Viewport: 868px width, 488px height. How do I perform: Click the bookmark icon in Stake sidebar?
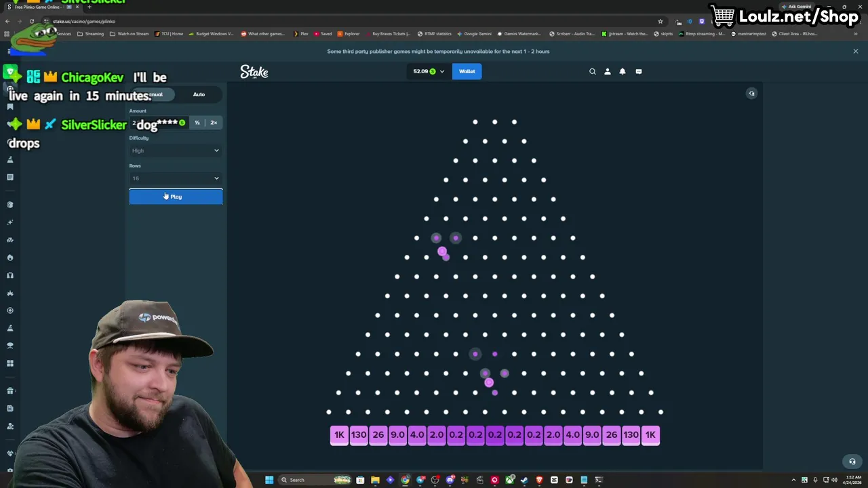pyautogui.click(x=10, y=106)
